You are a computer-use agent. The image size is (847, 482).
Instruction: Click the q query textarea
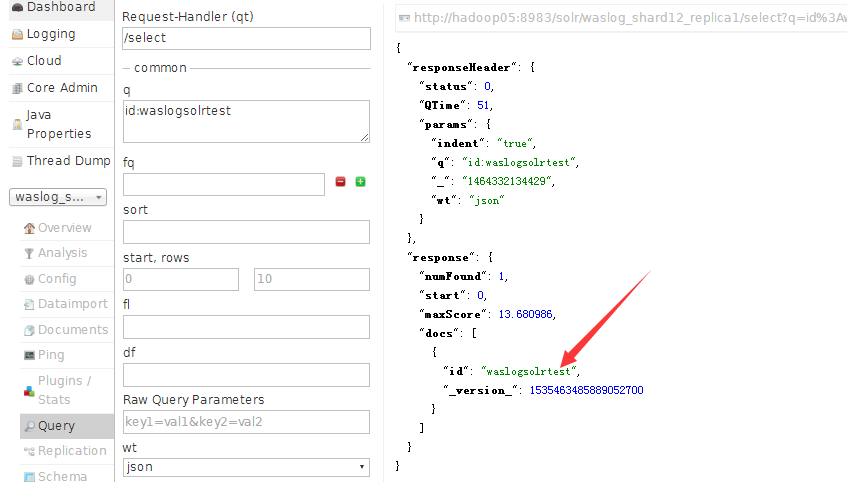point(246,122)
